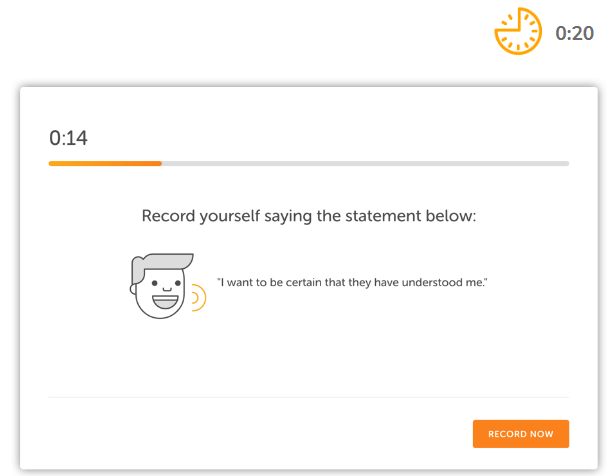
Task: Click the speaking face avatar icon
Action: (160, 286)
